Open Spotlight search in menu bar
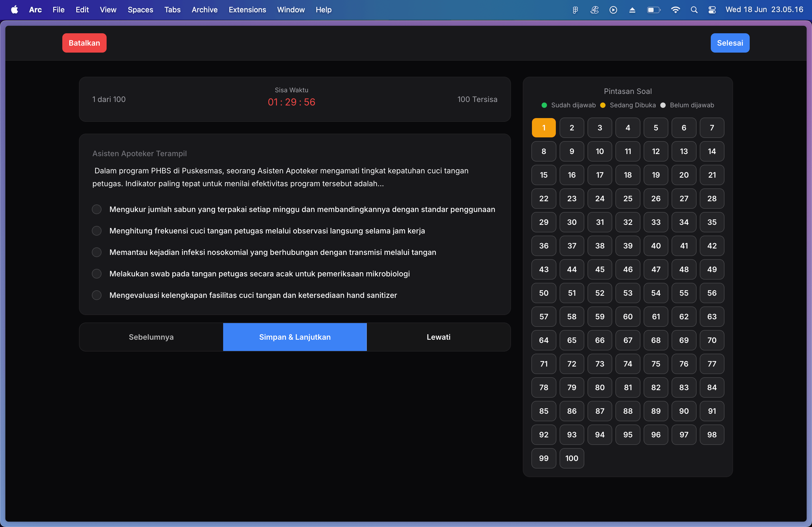The width and height of the screenshot is (812, 527). coord(694,10)
